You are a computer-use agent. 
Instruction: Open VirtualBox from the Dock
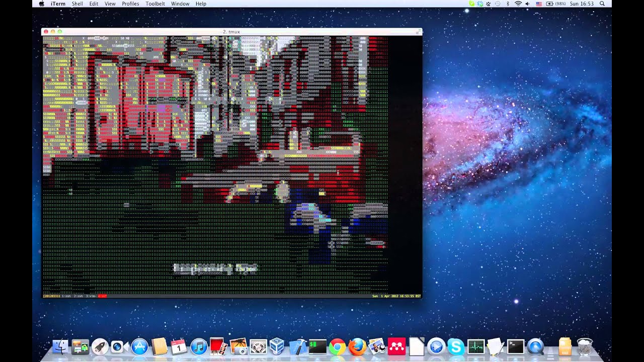(x=277, y=346)
